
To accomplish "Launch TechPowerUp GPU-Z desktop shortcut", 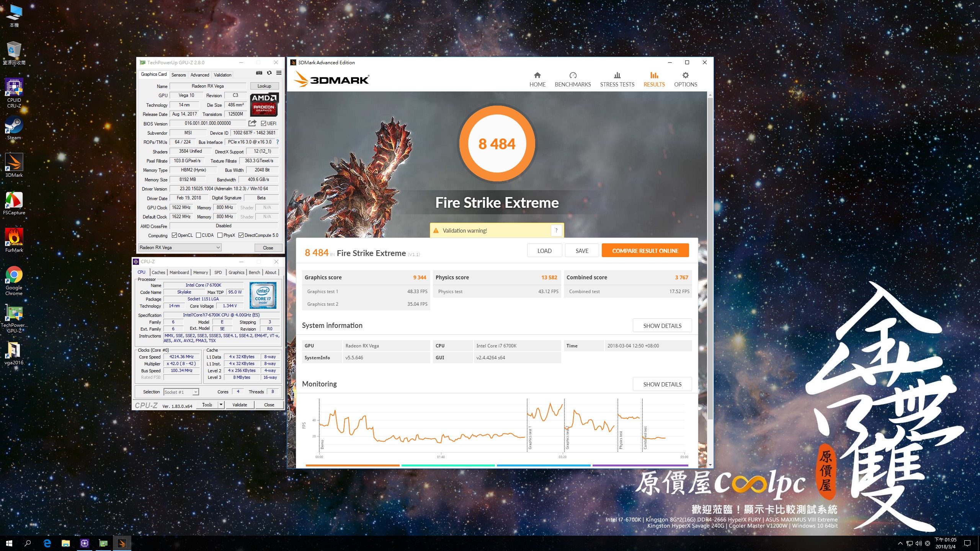I will tap(14, 318).
